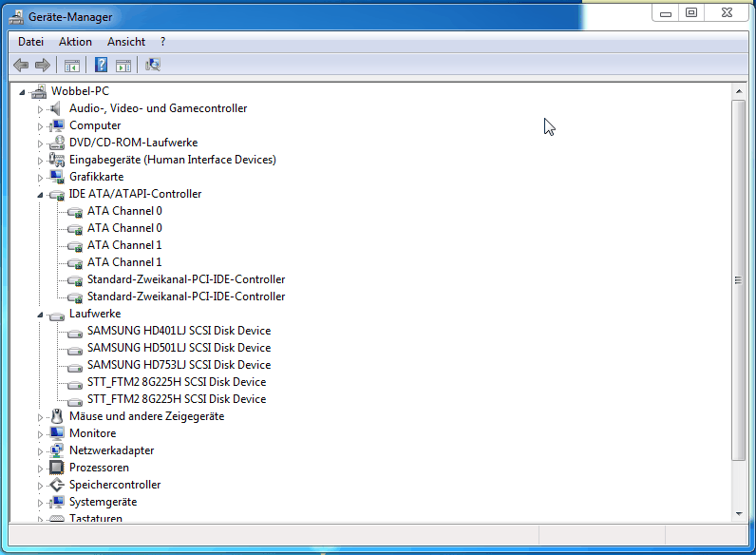Close the Geräte-Manager window
This screenshot has width=756, height=555.
point(727,13)
